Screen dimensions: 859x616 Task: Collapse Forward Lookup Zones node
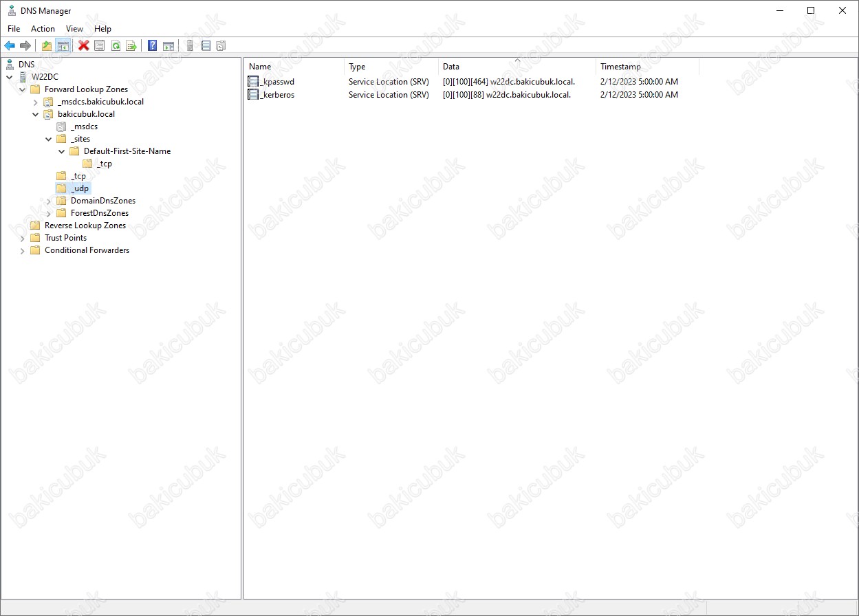point(23,89)
